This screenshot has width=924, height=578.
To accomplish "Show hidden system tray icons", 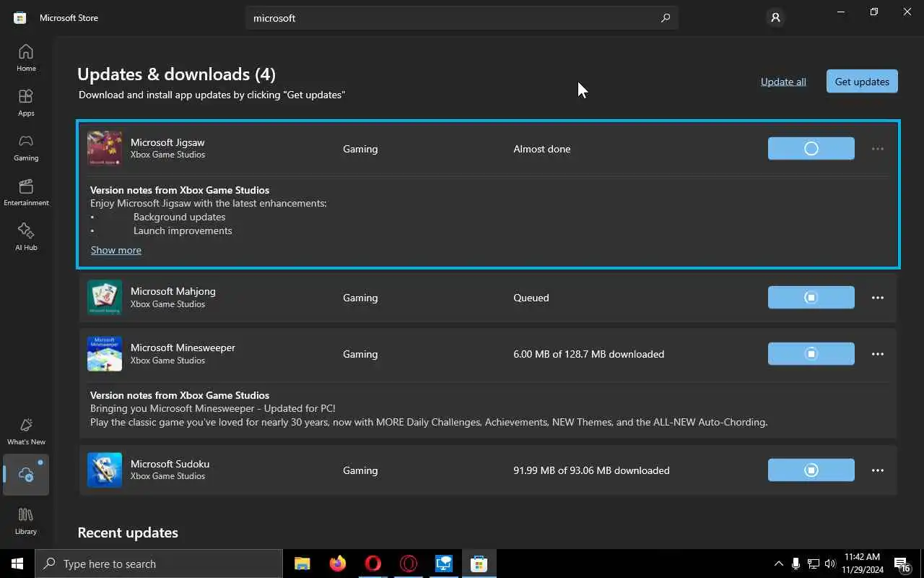I will (778, 564).
